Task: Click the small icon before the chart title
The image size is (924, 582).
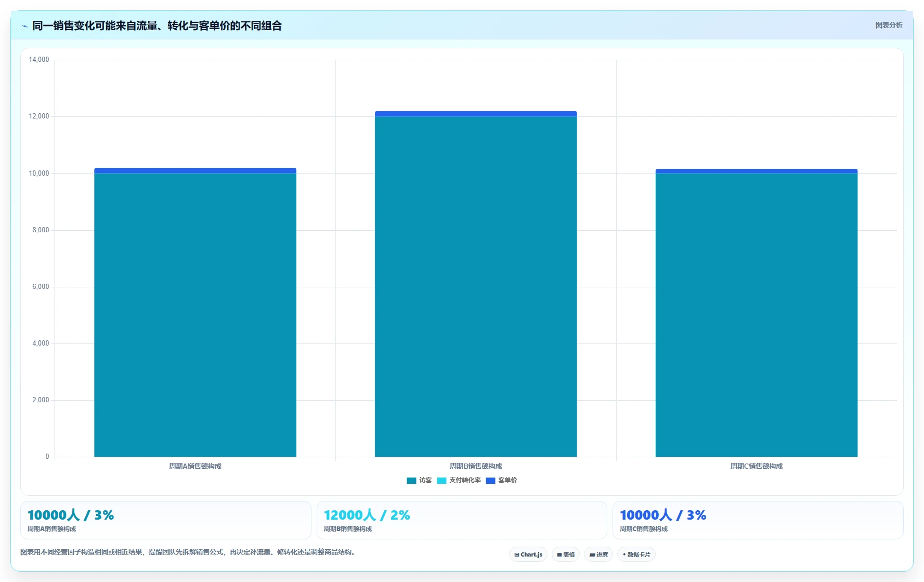Action: 24,26
